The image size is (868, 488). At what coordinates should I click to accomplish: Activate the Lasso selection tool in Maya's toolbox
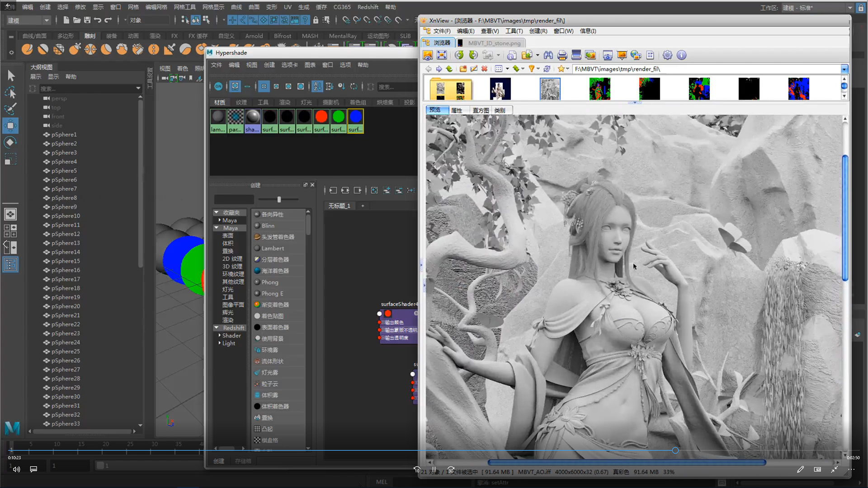point(11,92)
